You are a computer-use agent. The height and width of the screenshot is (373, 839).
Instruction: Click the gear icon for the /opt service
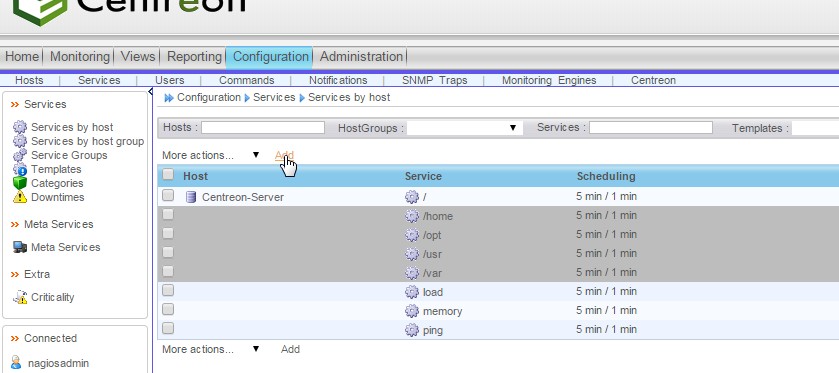tap(411, 235)
